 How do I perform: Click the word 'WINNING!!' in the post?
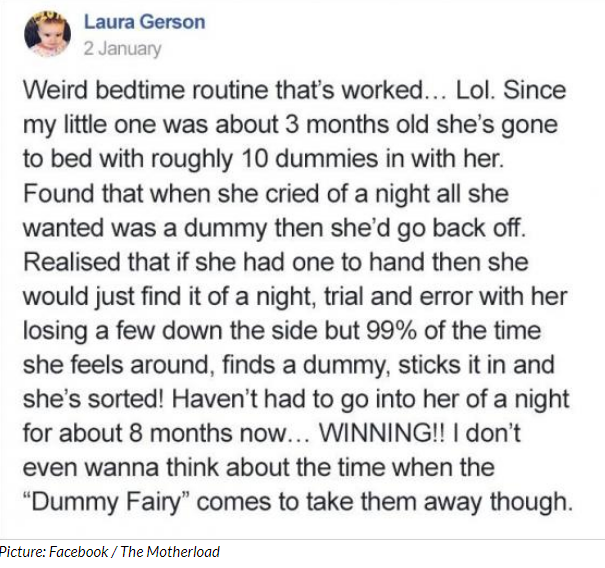[x=381, y=433]
